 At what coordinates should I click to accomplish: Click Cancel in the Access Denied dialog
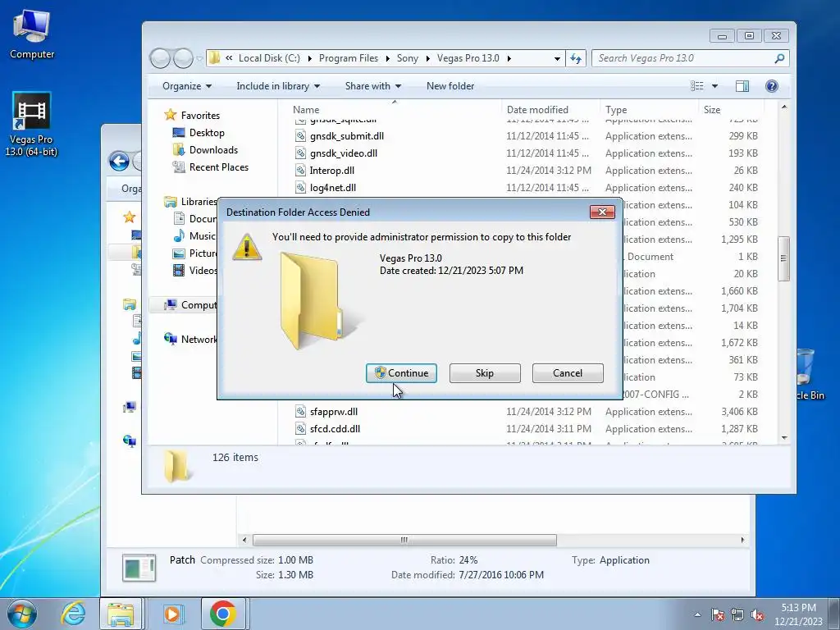568,373
